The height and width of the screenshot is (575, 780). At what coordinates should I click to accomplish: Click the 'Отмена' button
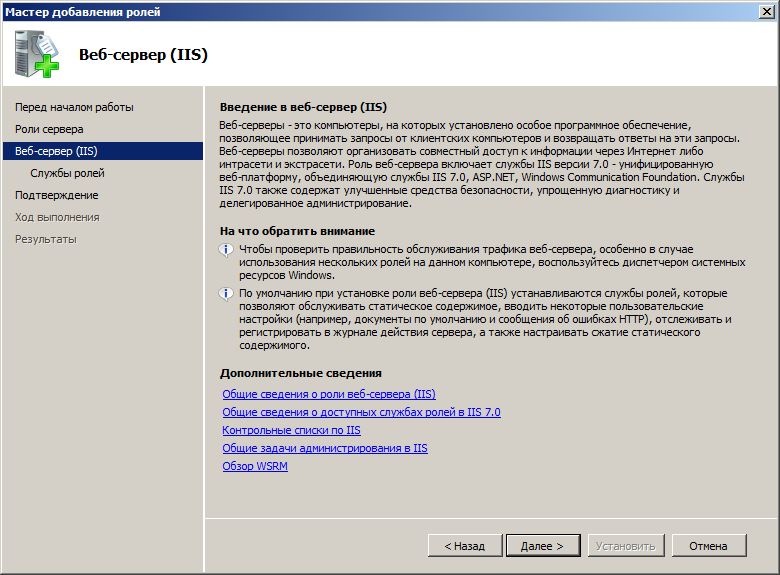(x=709, y=546)
